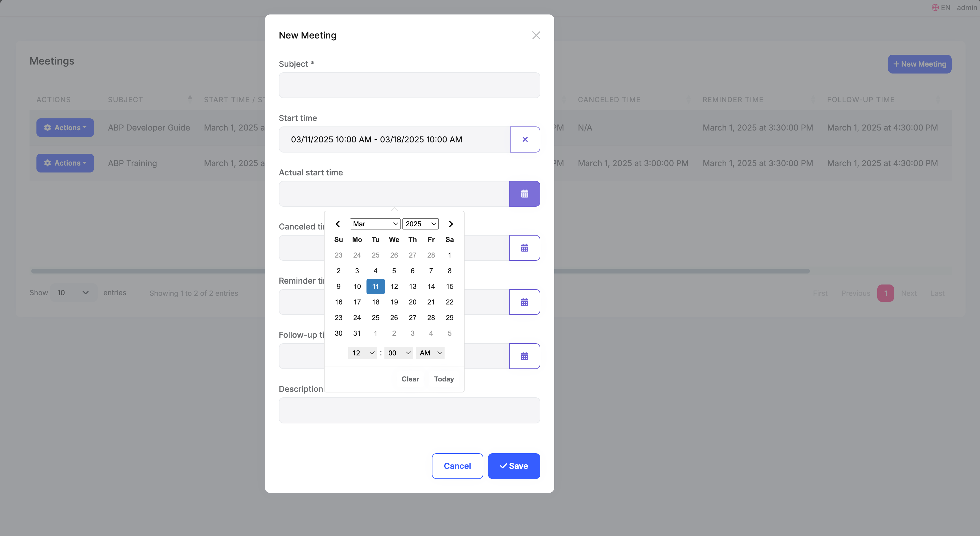Click into the Subject input field
The image size is (980, 536).
(409, 85)
